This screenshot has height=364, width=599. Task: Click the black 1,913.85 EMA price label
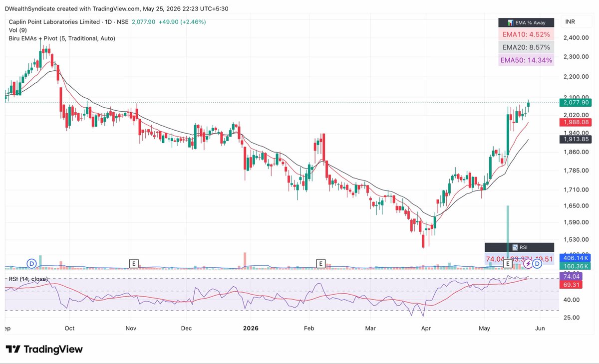click(x=576, y=139)
